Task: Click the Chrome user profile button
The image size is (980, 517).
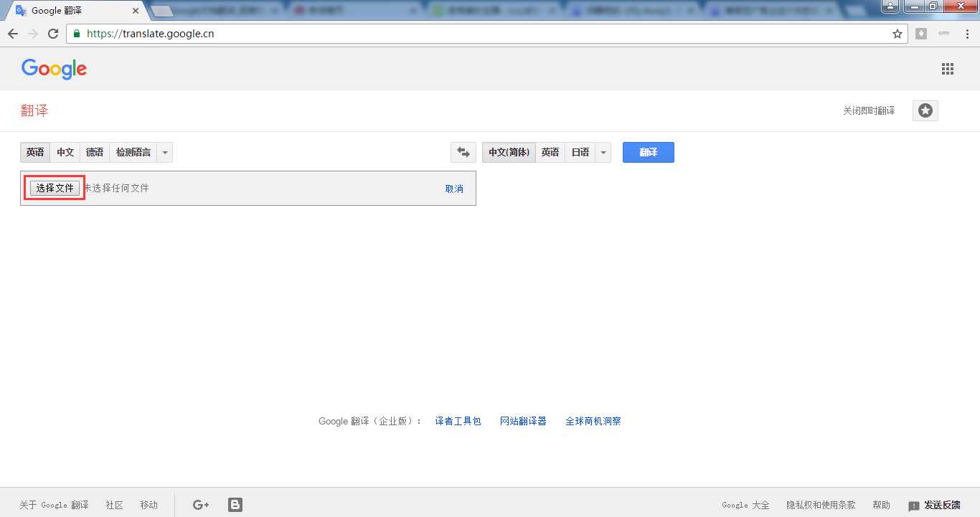Action: (x=890, y=6)
